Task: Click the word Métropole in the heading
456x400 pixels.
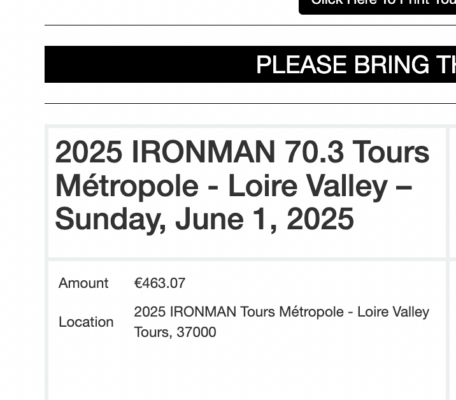Action: 127,187
